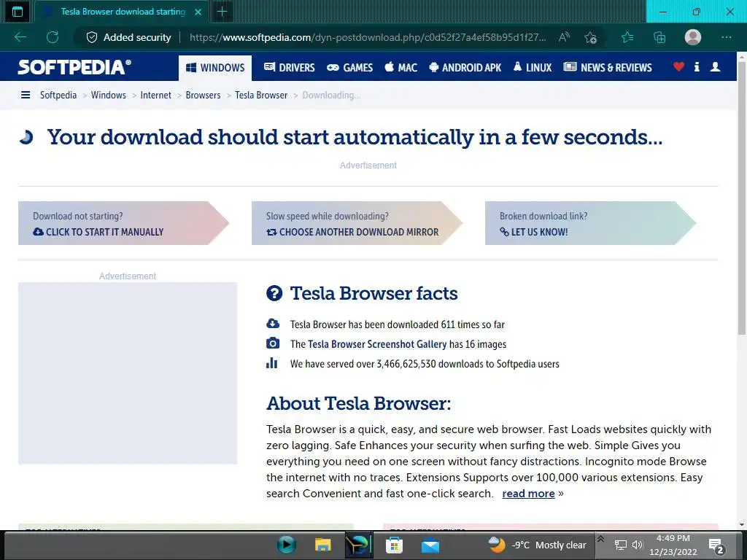The image size is (747, 560).
Task: Open the Added security shield info
Action: coord(128,37)
